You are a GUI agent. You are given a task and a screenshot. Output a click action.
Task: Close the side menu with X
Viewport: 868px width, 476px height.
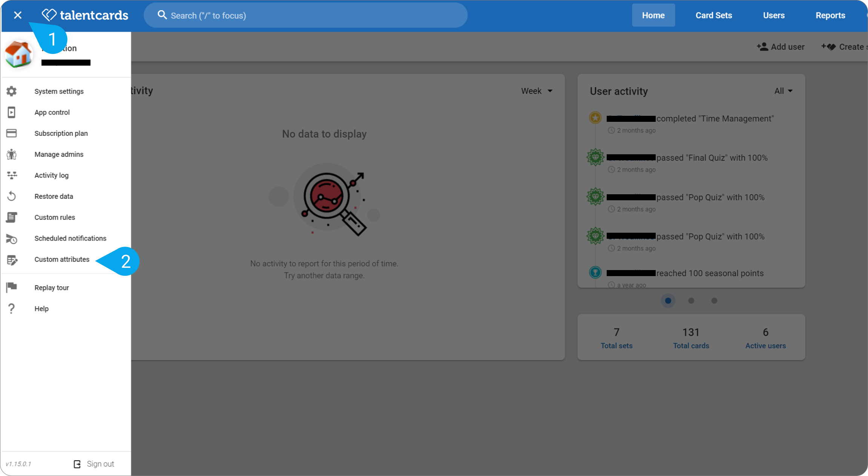[x=18, y=15]
